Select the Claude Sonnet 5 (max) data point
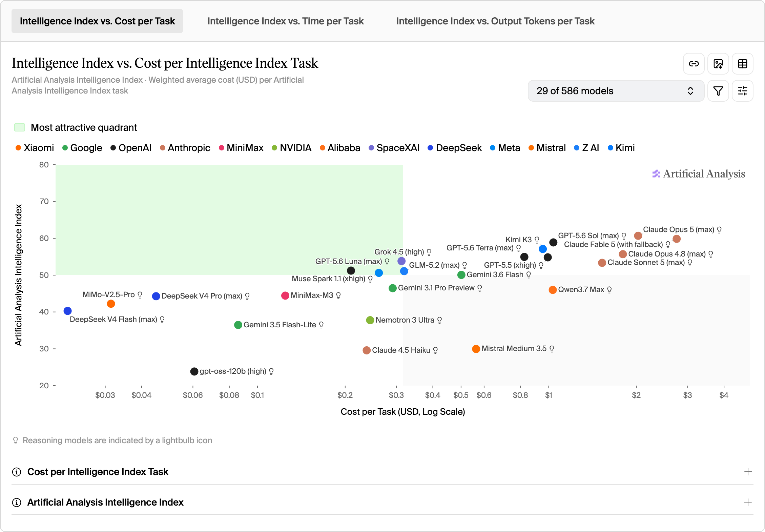 click(x=602, y=263)
